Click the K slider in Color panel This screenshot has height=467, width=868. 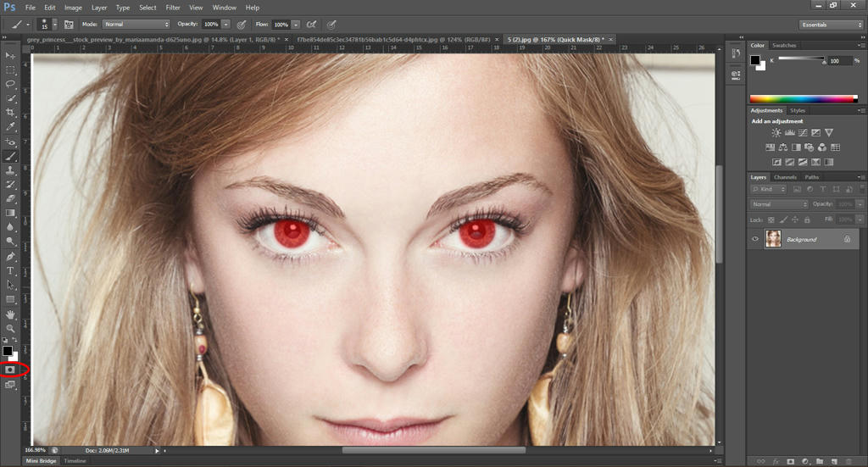802,58
